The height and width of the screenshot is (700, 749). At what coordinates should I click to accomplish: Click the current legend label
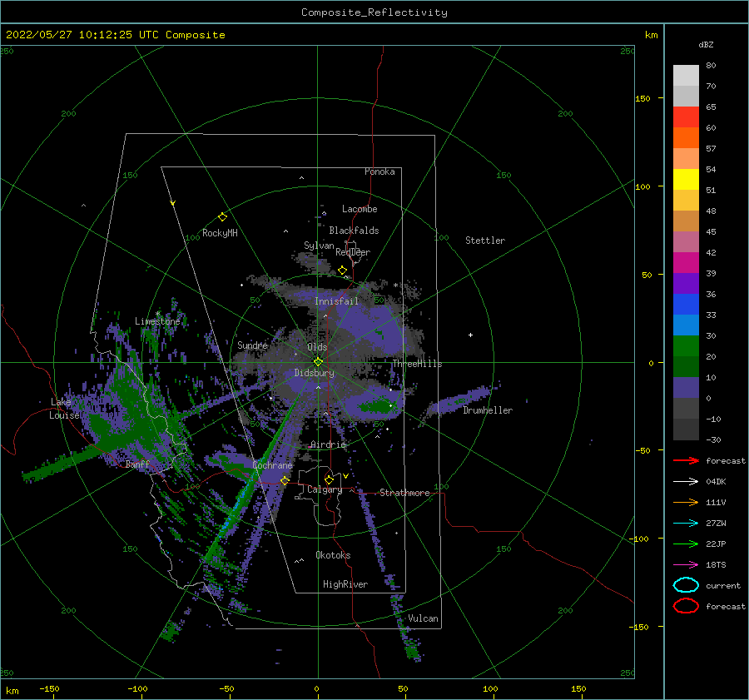click(723, 585)
